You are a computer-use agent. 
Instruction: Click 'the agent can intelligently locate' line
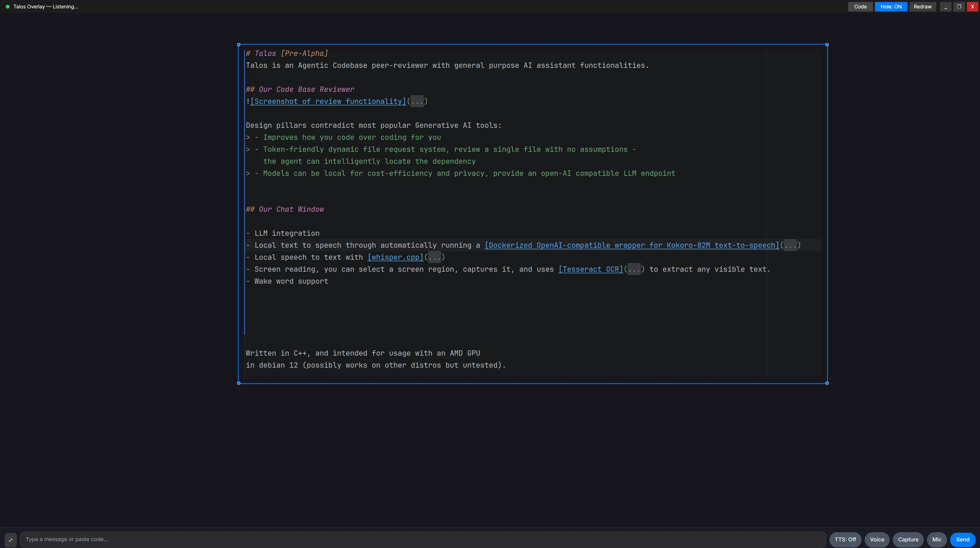(x=369, y=161)
